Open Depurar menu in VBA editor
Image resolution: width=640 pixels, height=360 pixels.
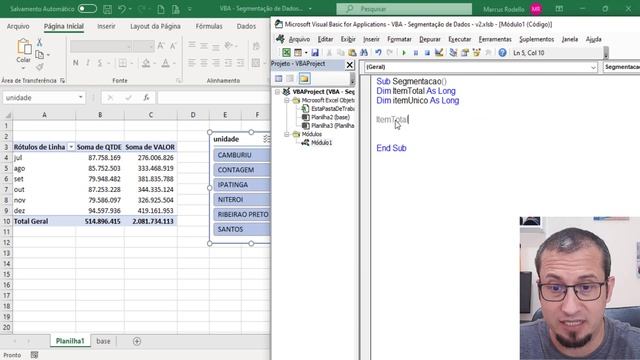tap(430, 39)
